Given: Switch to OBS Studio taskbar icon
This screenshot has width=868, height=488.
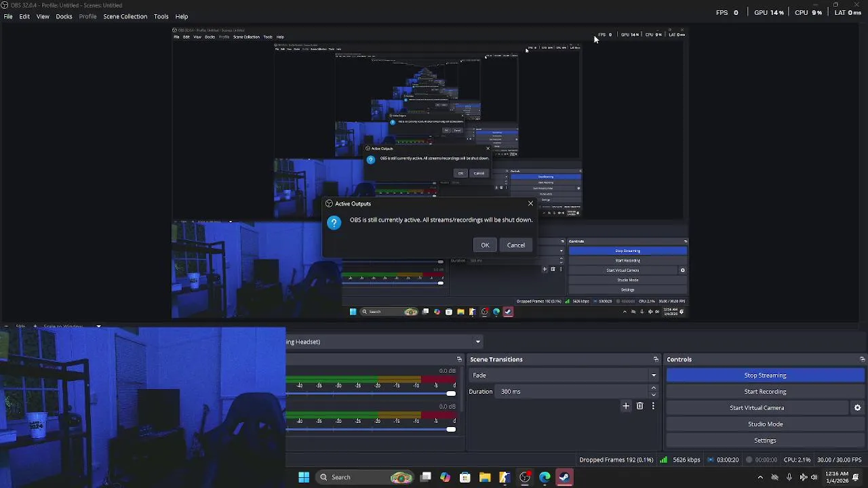Looking at the screenshot, I should tap(525, 477).
